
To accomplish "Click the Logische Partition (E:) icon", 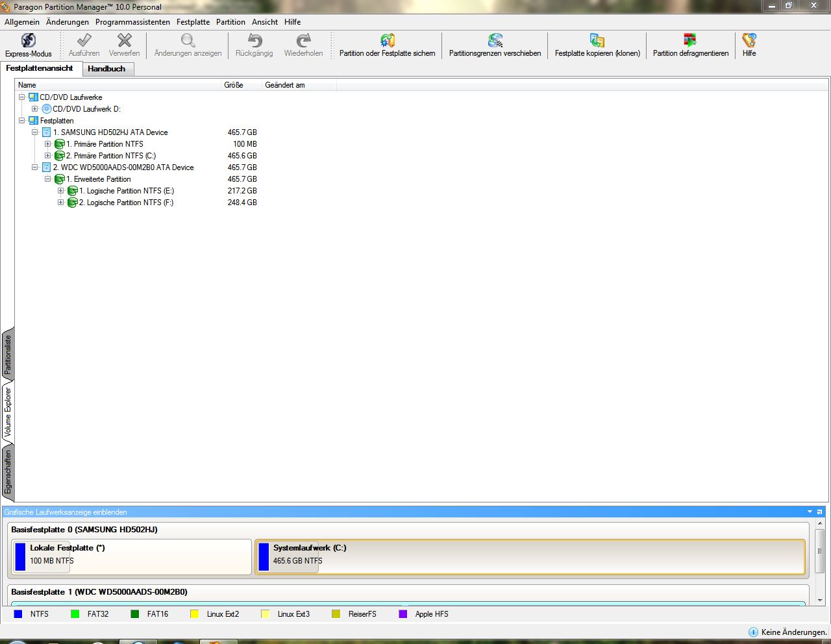I will point(73,191).
